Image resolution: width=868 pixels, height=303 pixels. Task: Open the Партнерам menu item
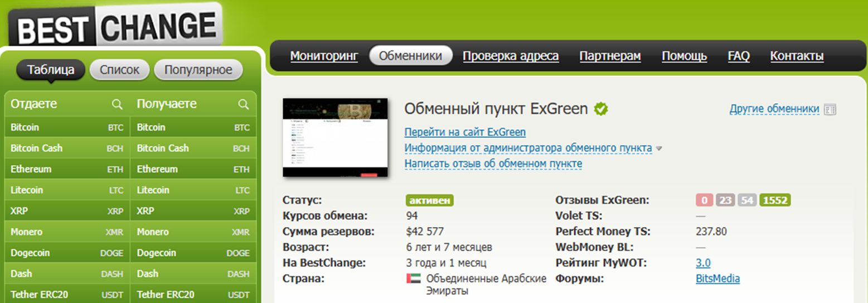pyautogui.click(x=610, y=56)
